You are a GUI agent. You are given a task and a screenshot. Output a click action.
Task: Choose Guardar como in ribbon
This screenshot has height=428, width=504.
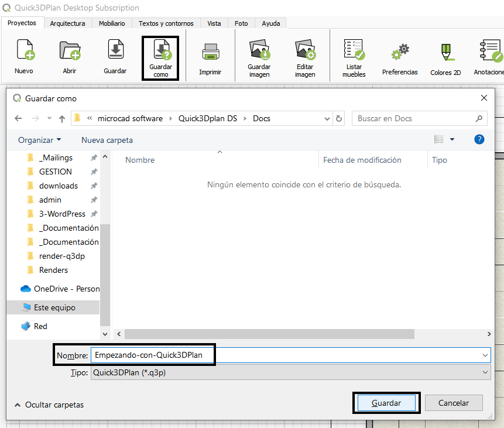tap(161, 58)
